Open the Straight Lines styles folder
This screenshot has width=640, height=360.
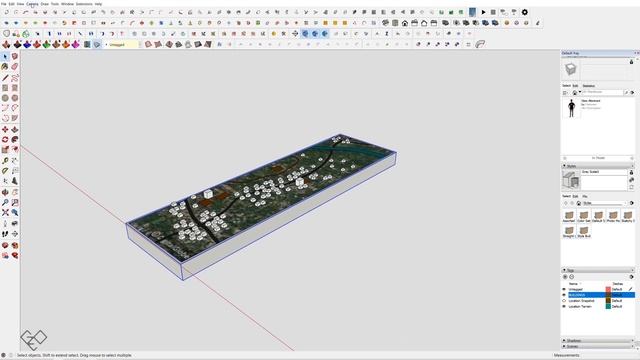coord(569,232)
